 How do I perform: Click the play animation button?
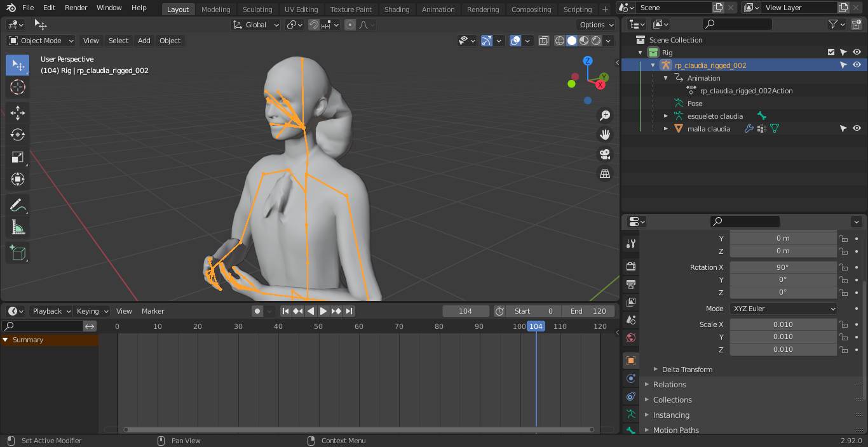point(323,311)
